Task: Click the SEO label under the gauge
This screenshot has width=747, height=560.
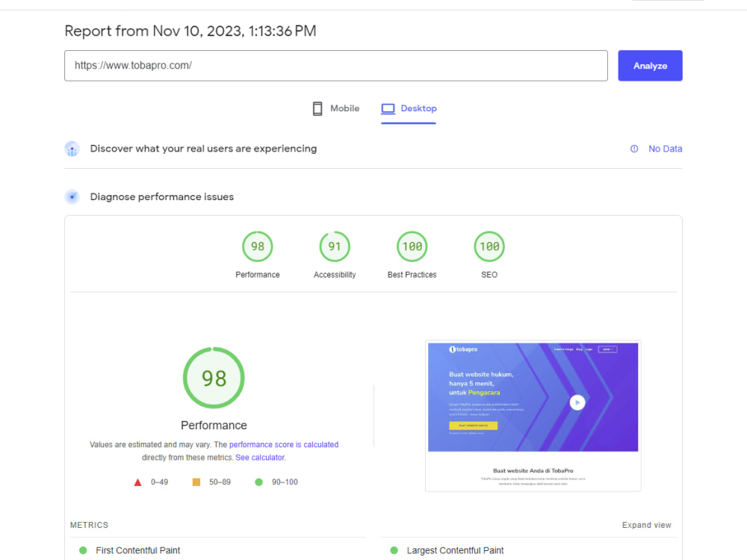Action: coord(489,275)
